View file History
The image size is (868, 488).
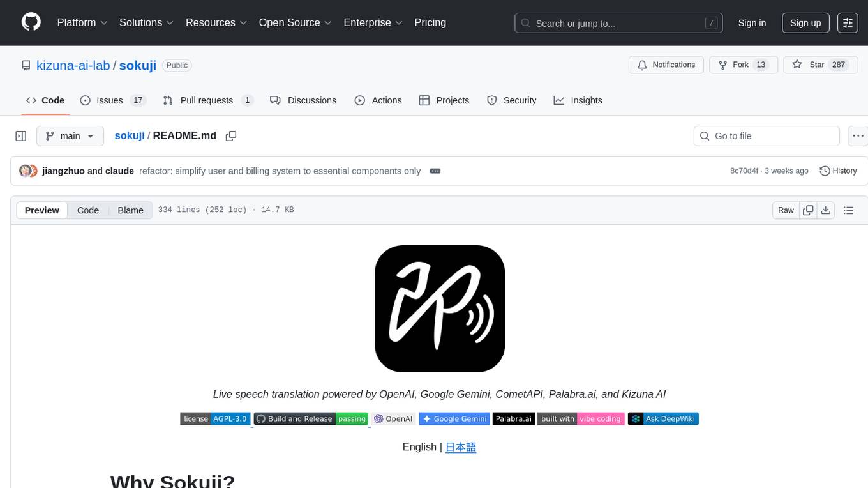click(x=838, y=171)
